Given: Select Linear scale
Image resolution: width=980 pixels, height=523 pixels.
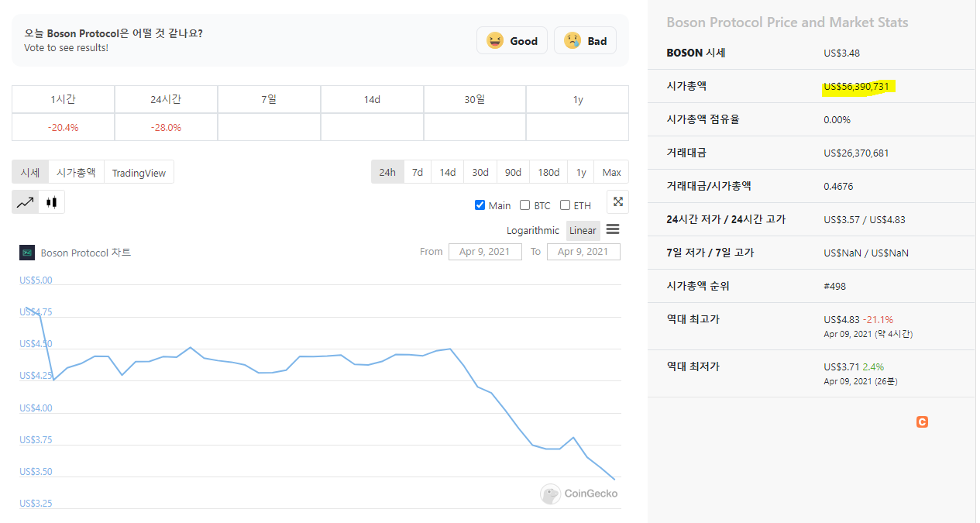Looking at the screenshot, I should (583, 230).
